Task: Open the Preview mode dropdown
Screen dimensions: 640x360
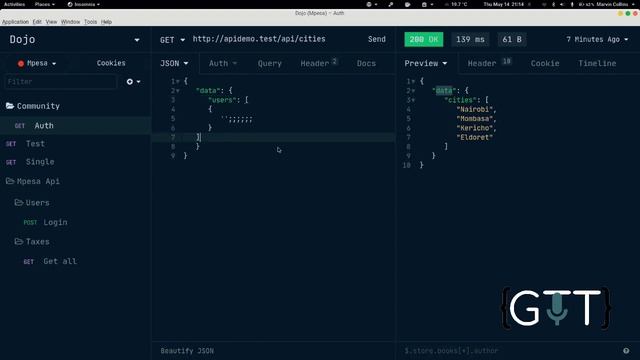Action: (x=426, y=64)
